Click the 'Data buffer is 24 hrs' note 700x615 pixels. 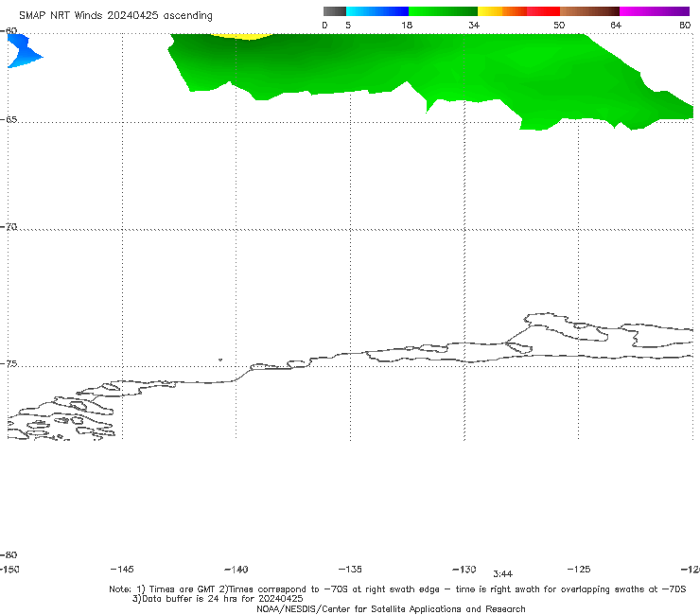click(218, 599)
